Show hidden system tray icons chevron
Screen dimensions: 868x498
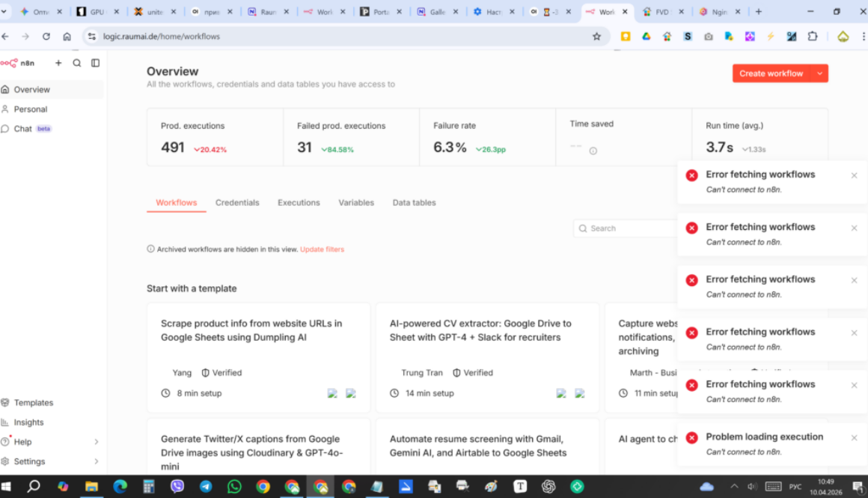[734, 486]
